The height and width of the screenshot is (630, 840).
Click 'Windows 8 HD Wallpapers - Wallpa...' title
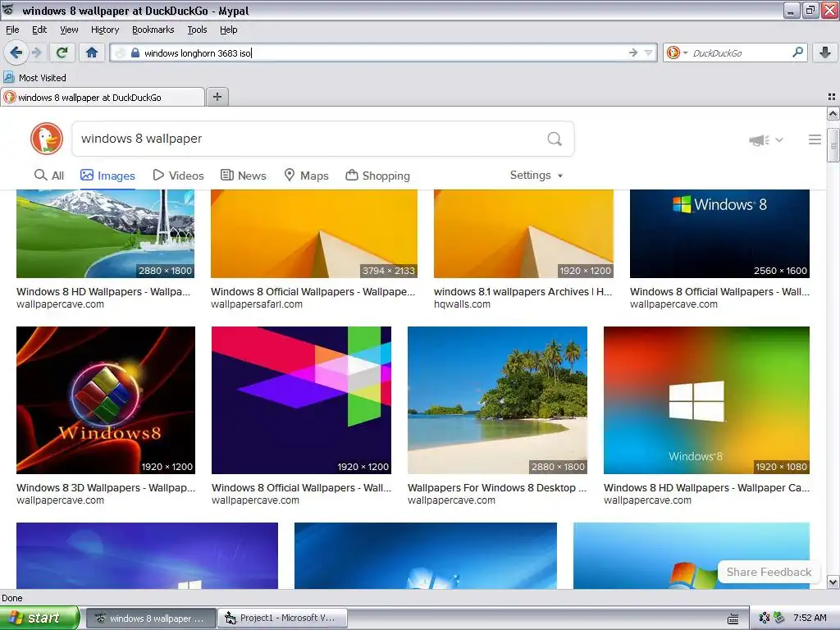click(103, 292)
